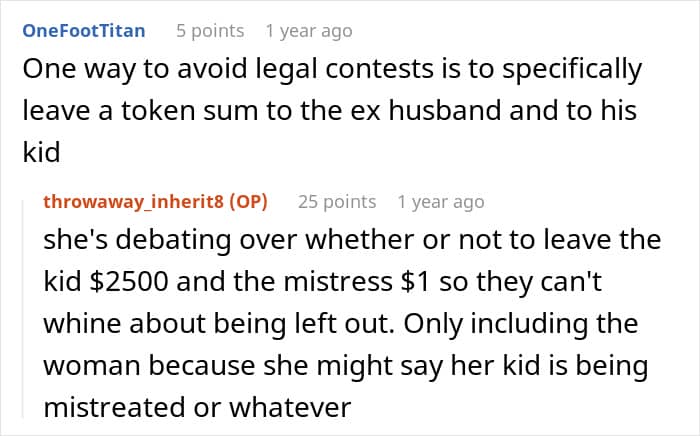The height and width of the screenshot is (436, 700).
Task: Click the (OP) label
Action: (x=248, y=201)
